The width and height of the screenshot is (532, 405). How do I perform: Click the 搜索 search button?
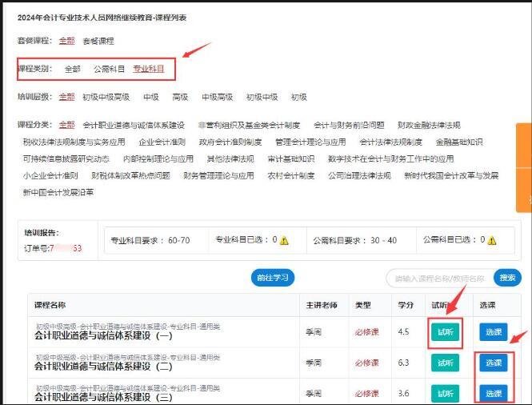pyautogui.click(x=507, y=278)
